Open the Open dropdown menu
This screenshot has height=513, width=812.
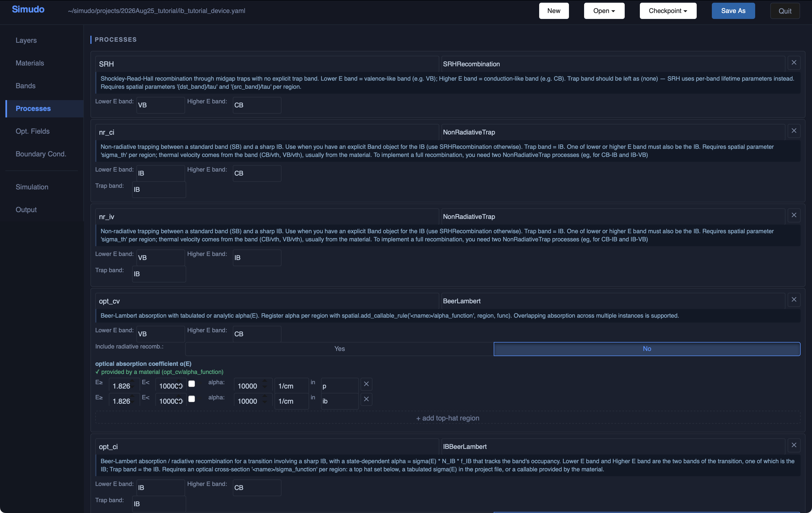click(604, 11)
